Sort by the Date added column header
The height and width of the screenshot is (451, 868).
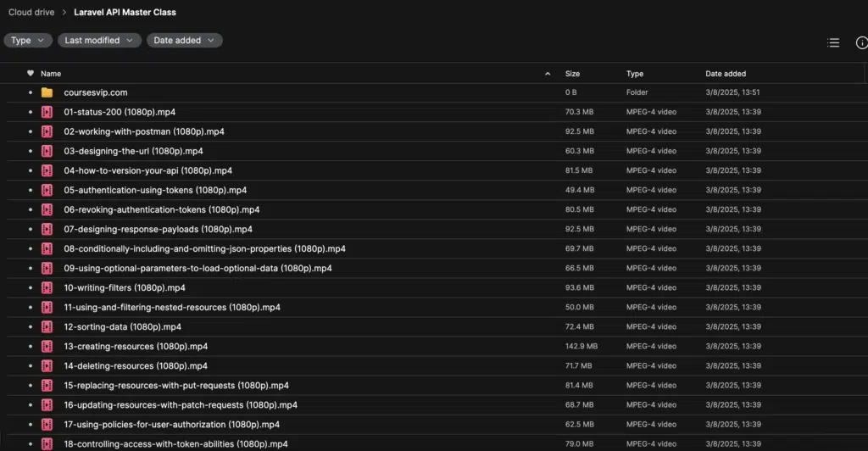(x=726, y=74)
